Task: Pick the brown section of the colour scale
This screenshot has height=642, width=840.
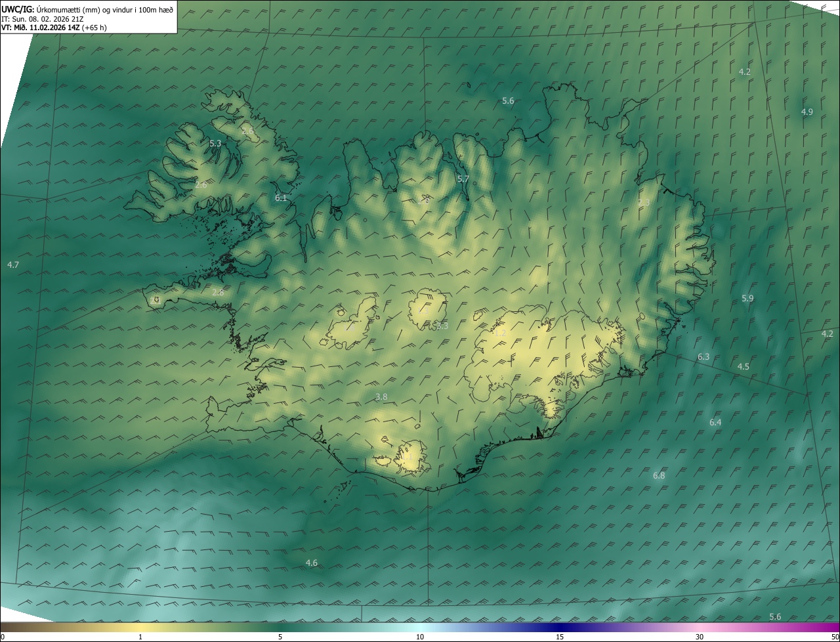Action: tap(26, 628)
